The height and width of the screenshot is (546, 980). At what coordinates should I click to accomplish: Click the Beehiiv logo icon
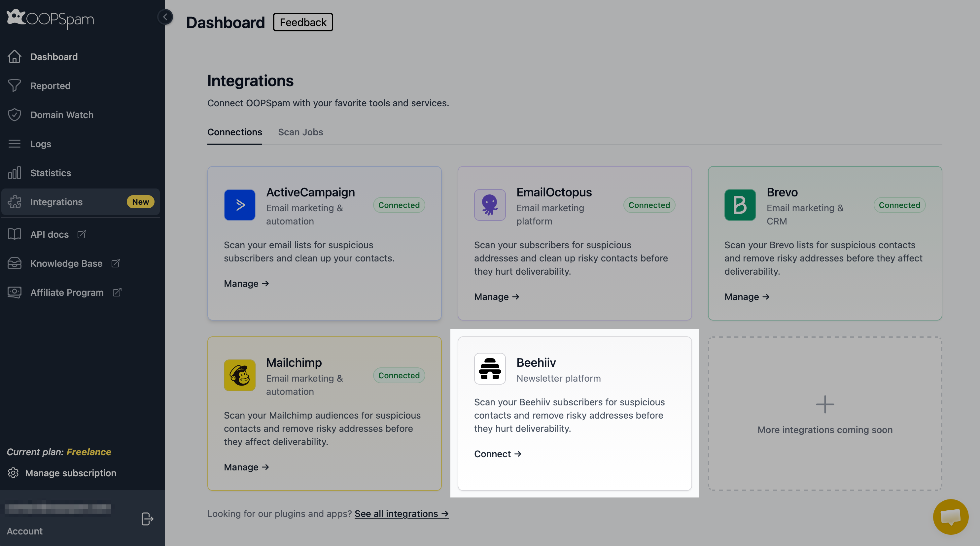point(490,368)
